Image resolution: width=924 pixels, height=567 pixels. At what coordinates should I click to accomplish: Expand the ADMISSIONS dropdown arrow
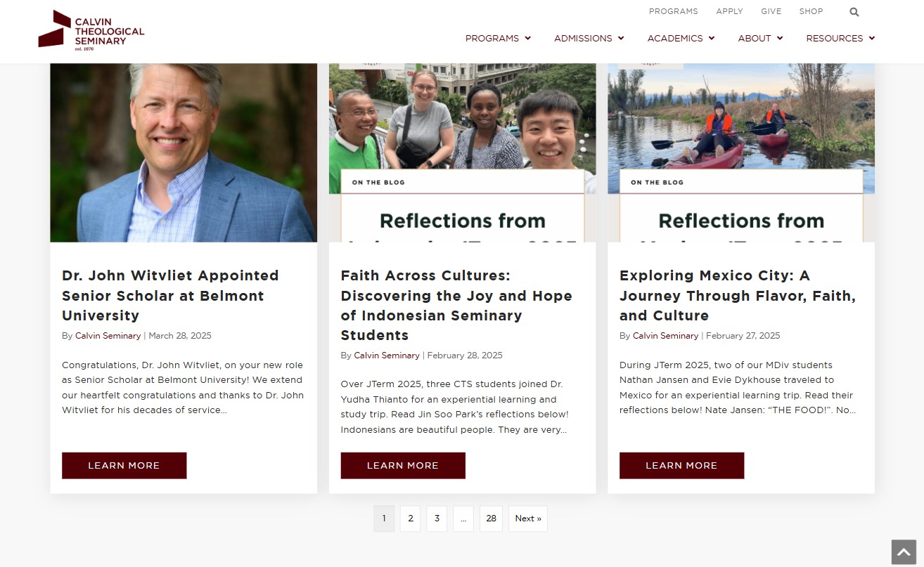pos(620,39)
